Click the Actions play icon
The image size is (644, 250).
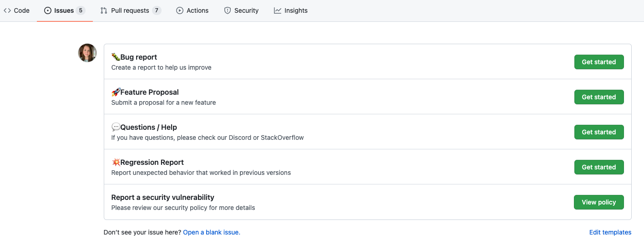(x=180, y=10)
